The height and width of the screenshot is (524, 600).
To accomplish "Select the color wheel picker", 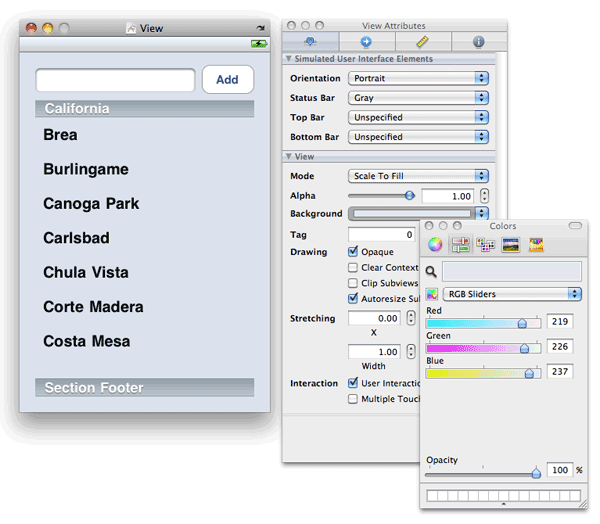I will (435, 245).
